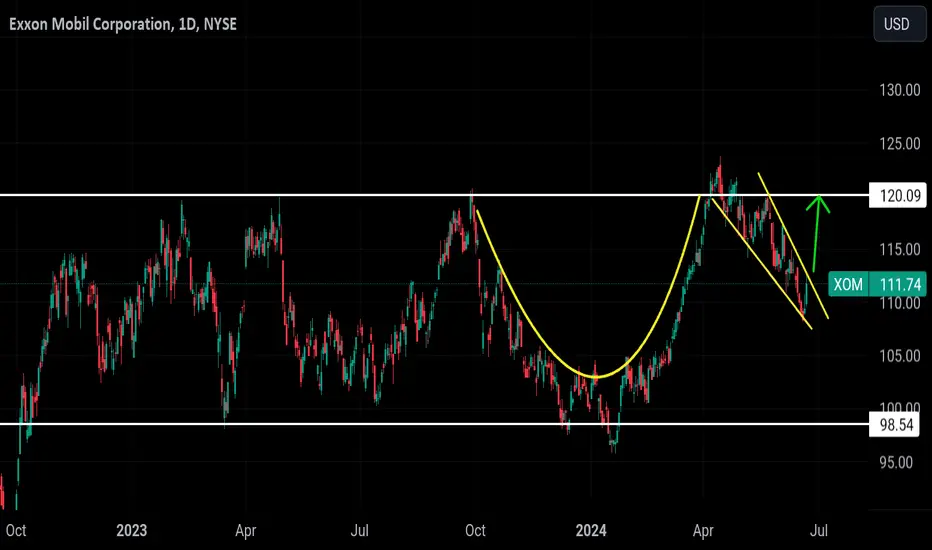
Task: Select the upper yellow falling wedge trendline
Action: tap(793, 246)
